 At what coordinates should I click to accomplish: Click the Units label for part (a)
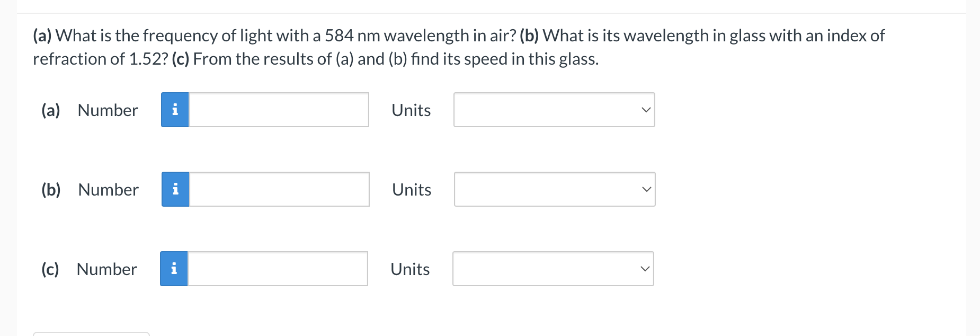(x=411, y=110)
